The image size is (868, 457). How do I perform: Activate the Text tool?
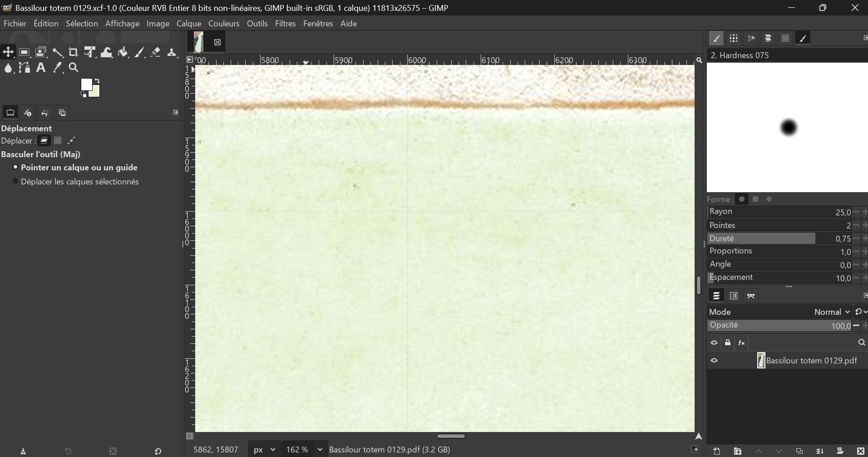coord(41,68)
